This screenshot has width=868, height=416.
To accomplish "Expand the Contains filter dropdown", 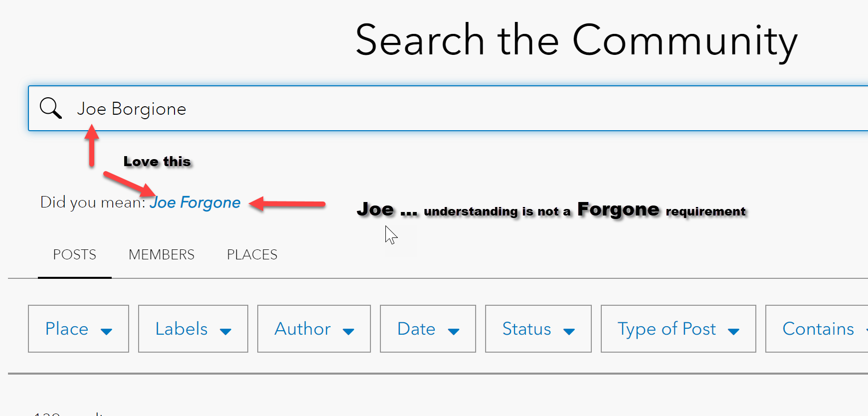I will click(x=823, y=329).
